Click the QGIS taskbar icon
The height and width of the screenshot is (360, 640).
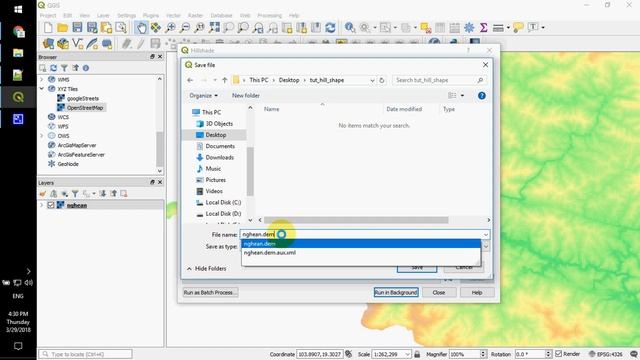tap(18, 97)
